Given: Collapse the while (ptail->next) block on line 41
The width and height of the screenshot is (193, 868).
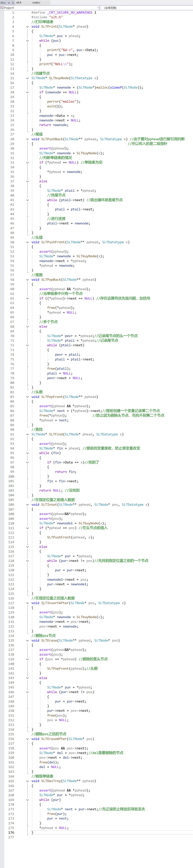Looking at the screenshot, I should point(28,200).
